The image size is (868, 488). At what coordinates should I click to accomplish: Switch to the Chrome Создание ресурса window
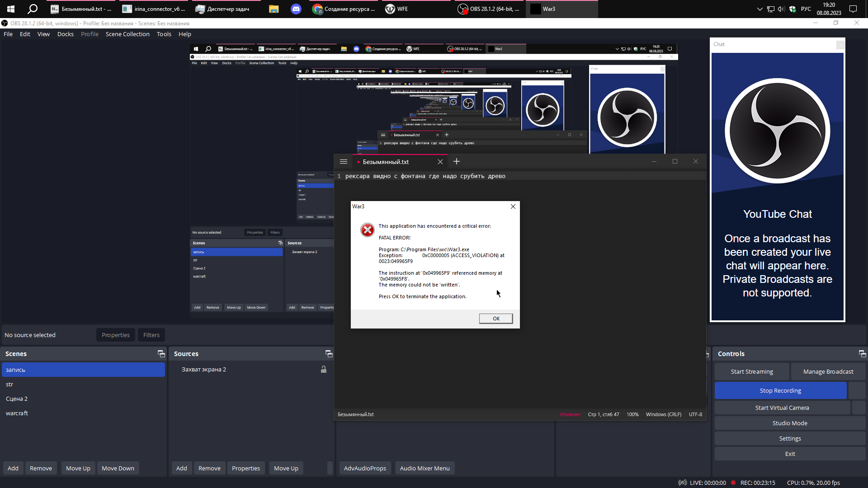tap(344, 9)
